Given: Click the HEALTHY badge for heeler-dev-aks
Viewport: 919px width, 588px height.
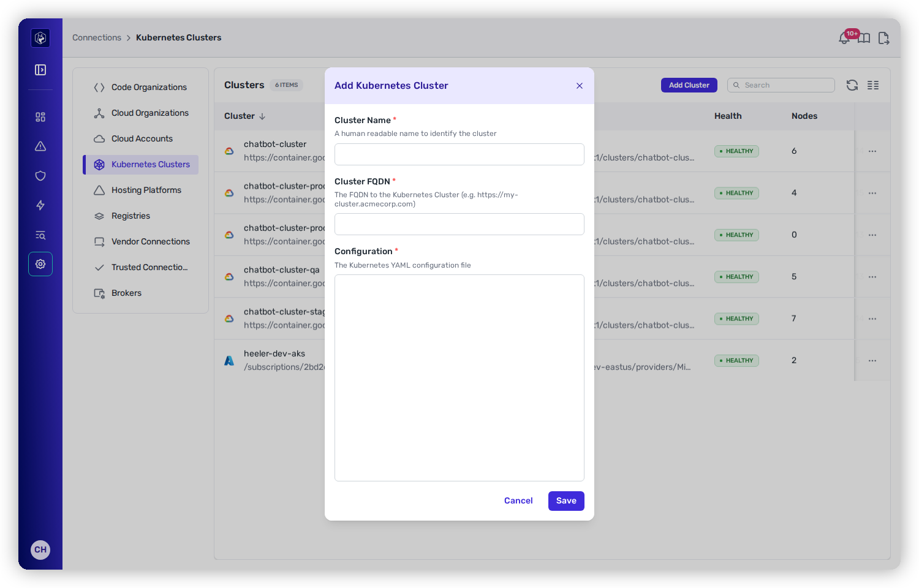Looking at the screenshot, I should (736, 361).
